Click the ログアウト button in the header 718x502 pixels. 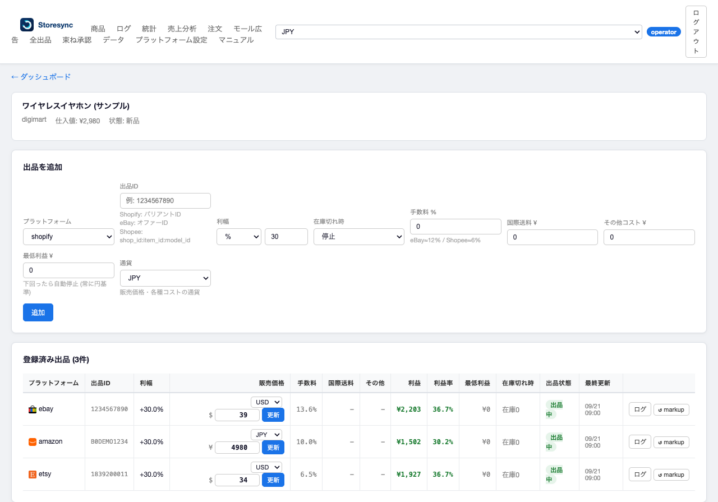pyautogui.click(x=696, y=32)
